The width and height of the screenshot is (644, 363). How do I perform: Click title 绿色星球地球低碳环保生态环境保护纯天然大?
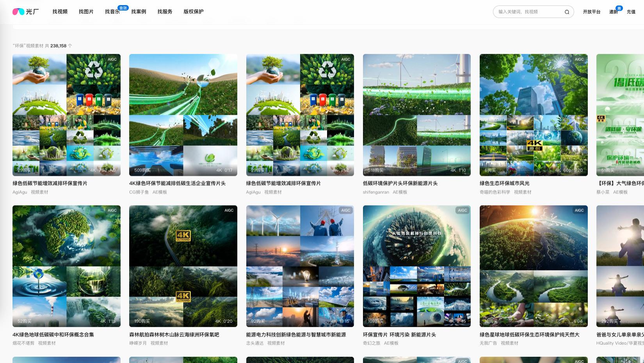point(530,334)
